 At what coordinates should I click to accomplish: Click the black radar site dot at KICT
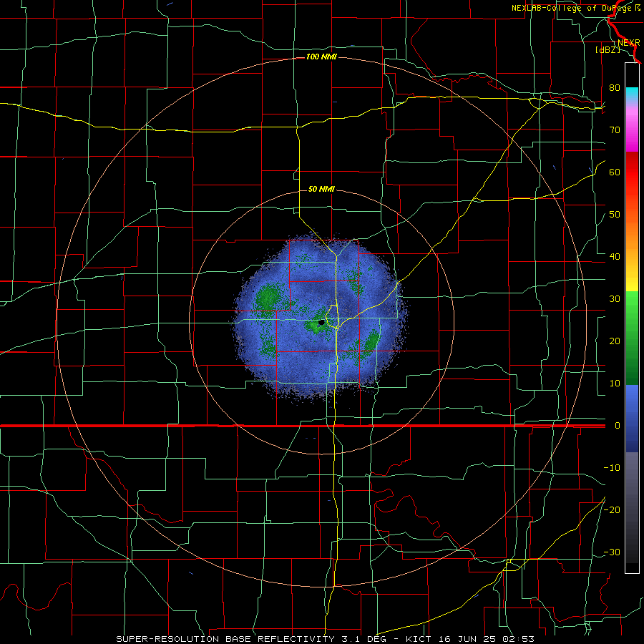pyautogui.click(x=321, y=323)
